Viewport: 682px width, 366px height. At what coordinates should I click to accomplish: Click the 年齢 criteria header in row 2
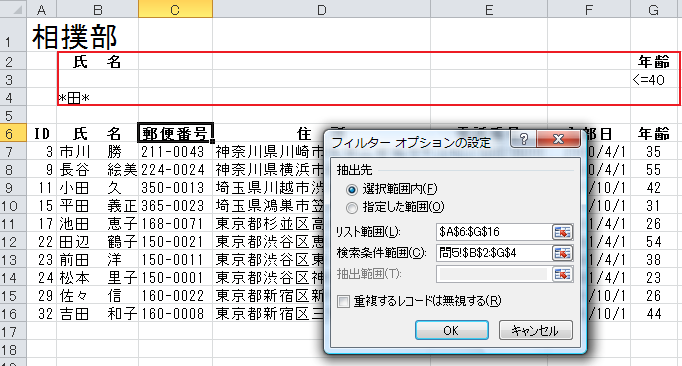point(654,62)
